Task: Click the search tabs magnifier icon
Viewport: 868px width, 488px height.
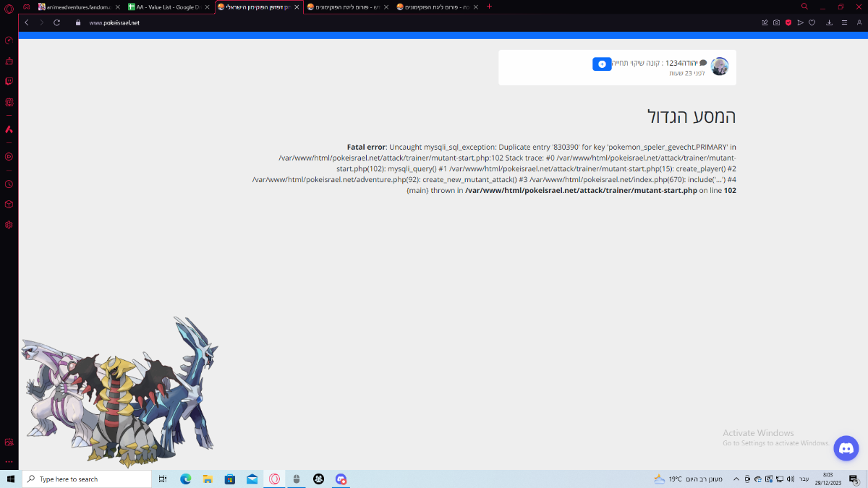Action: (804, 7)
